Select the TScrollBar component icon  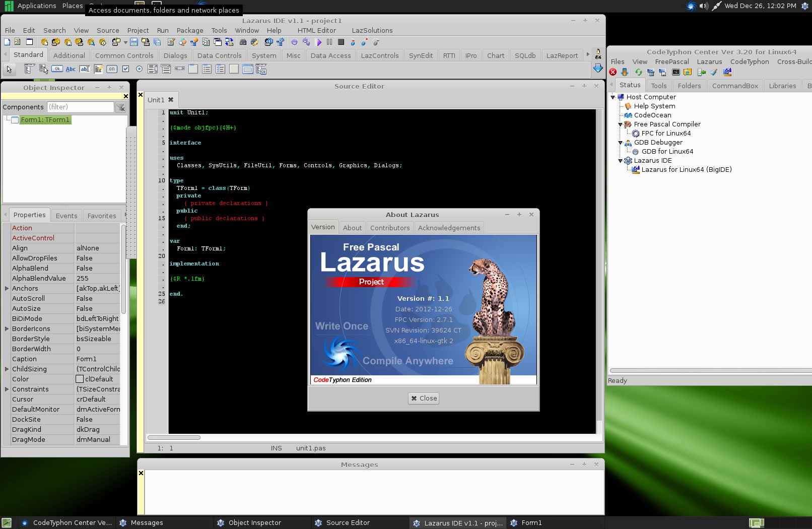click(x=180, y=69)
